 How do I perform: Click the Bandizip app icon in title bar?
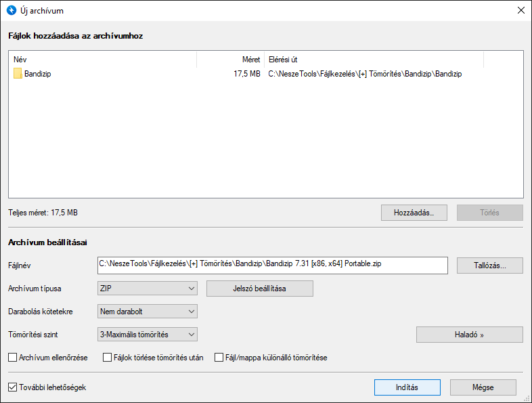pos(12,11)
